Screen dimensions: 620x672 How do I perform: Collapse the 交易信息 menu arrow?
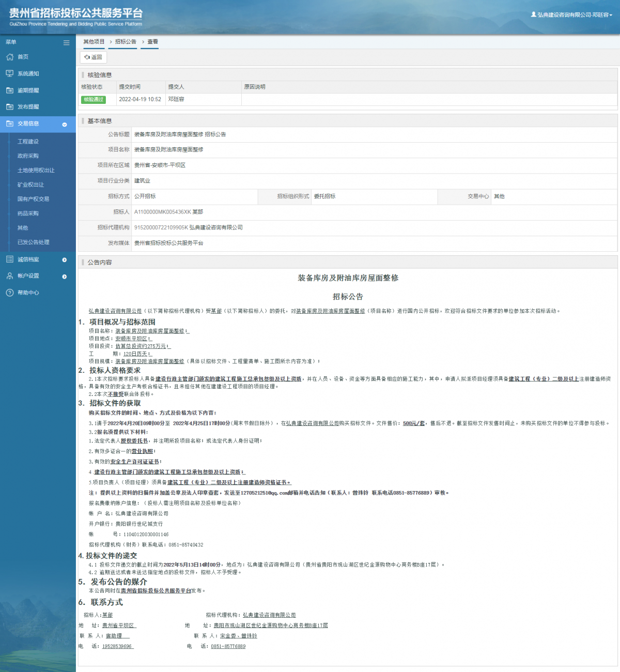(x=65, y=124)
